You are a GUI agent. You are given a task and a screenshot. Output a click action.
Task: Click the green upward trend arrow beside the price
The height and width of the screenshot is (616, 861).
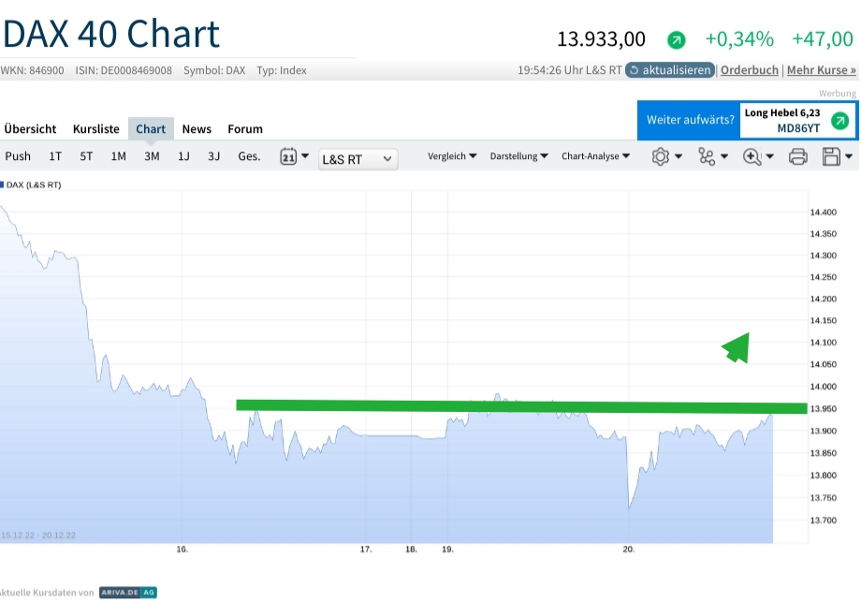coord(677,40)
